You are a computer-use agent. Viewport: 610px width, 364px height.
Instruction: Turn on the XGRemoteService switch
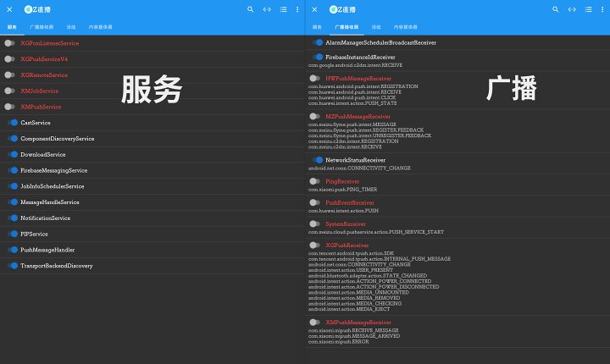click(x=9, y=75)
